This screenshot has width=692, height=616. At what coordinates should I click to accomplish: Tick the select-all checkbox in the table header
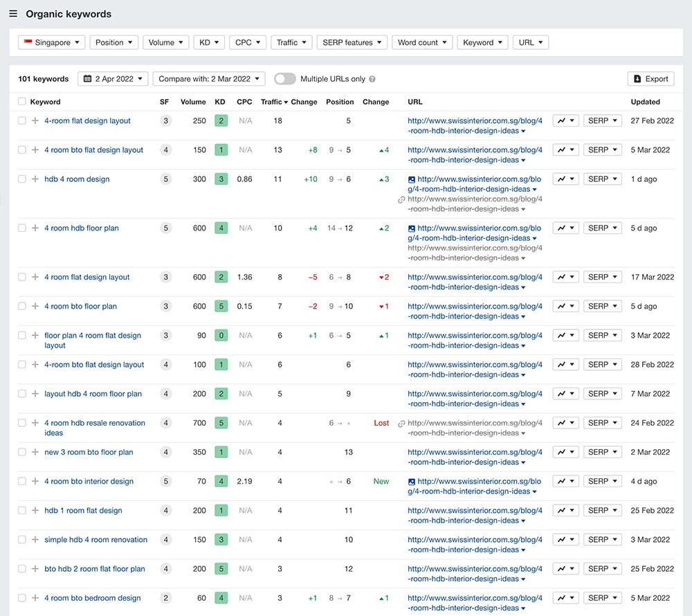[x=22, y=102]
